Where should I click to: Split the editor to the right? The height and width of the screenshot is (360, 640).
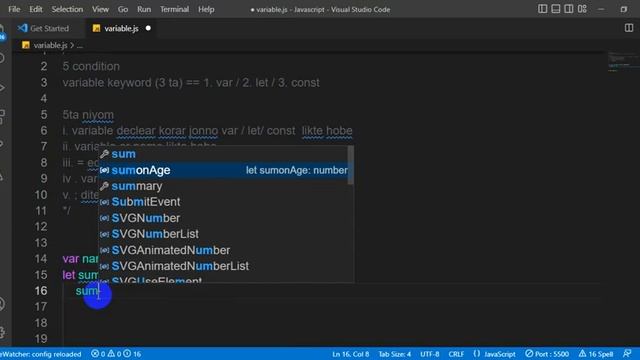tap(629, 28)
